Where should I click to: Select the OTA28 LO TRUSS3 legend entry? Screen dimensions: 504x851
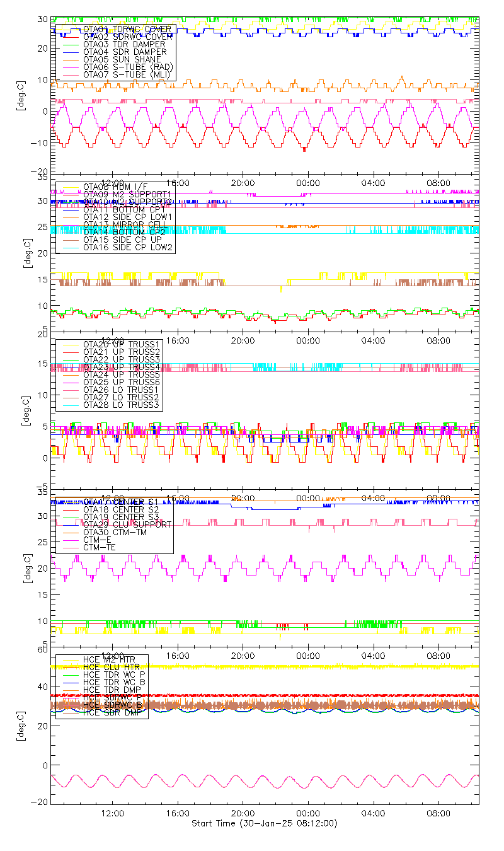[x=122, y=405]
